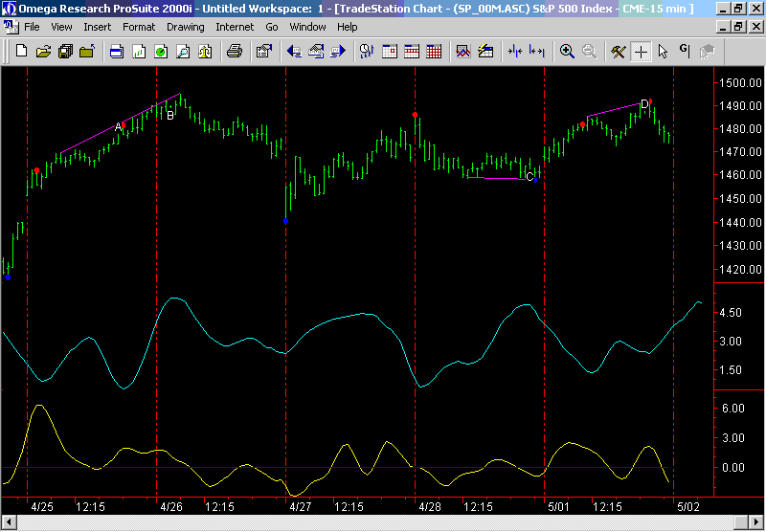
Task: Expand bar spacing with outward arrows icon
Action: pos(537,51)
